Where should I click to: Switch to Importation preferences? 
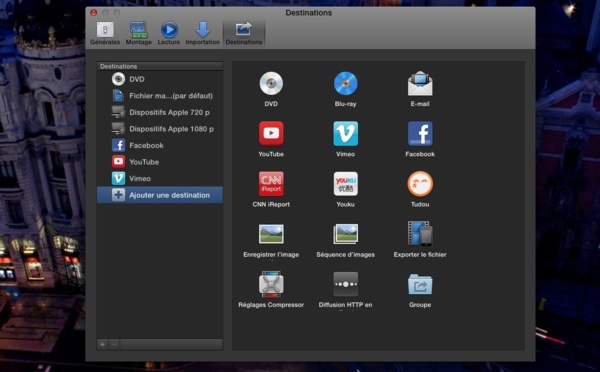click(202, 34)
